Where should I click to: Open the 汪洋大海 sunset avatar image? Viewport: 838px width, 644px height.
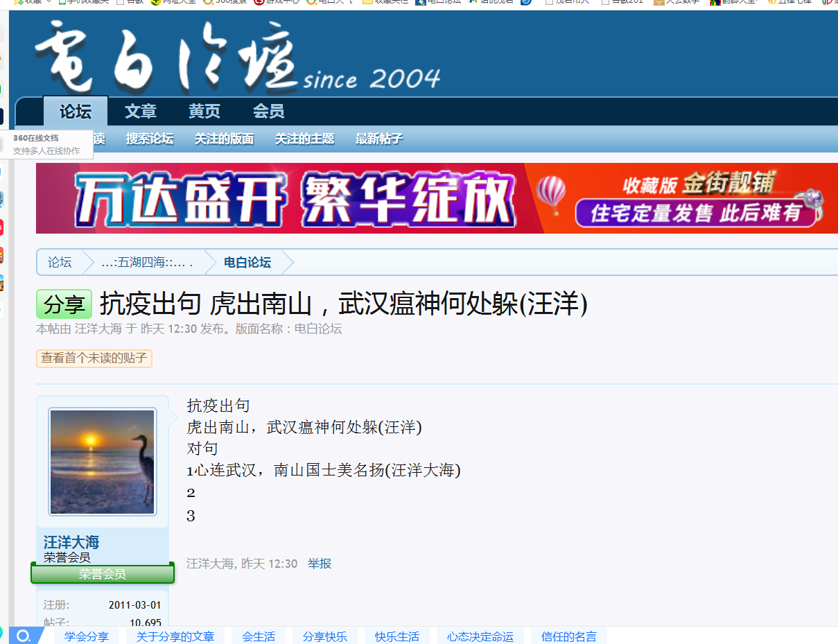coord(103,462)
